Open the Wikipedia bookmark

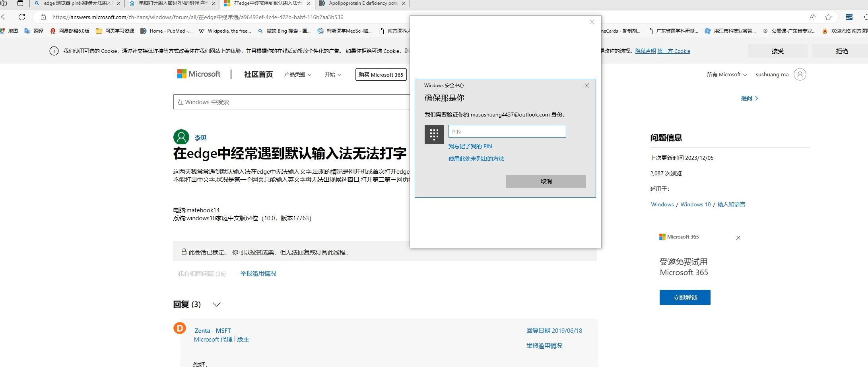pos(225,31)
